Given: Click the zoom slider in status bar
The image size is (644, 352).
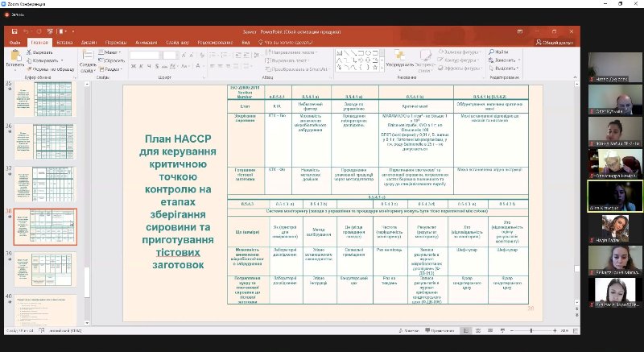Looking at the screenshot, I should [533, 330].
